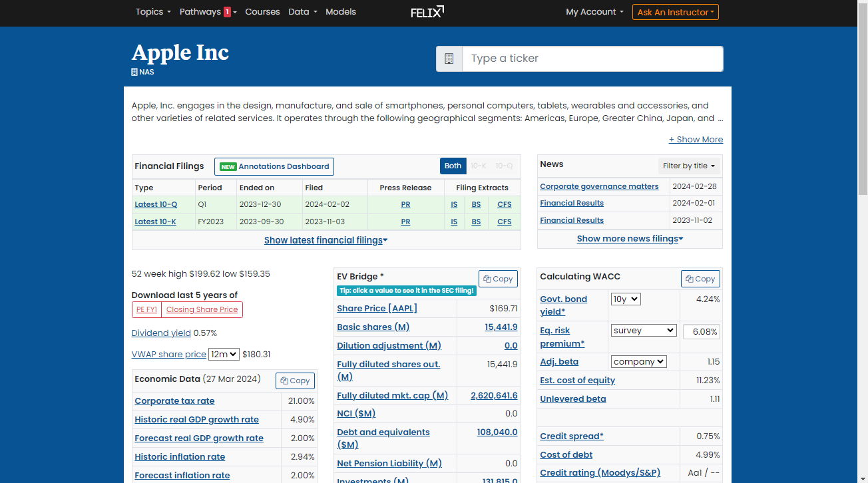Open the Latest 10-K filing link

point(155,222)
